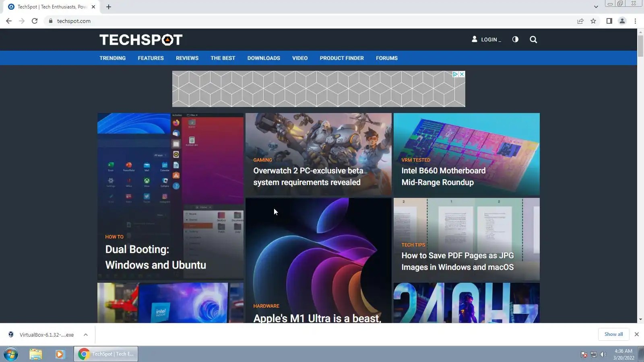View site security lock info
This screenshot has width=644, height=362.
(x=50, y=21)
